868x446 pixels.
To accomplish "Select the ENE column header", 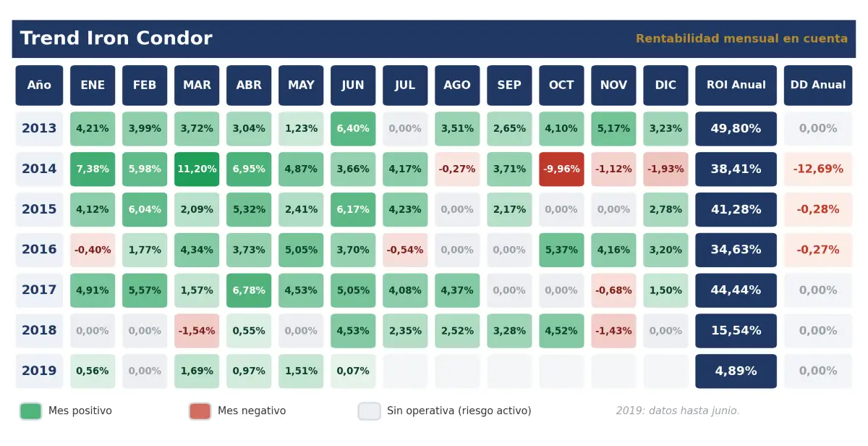I will (x=93, y=85).
